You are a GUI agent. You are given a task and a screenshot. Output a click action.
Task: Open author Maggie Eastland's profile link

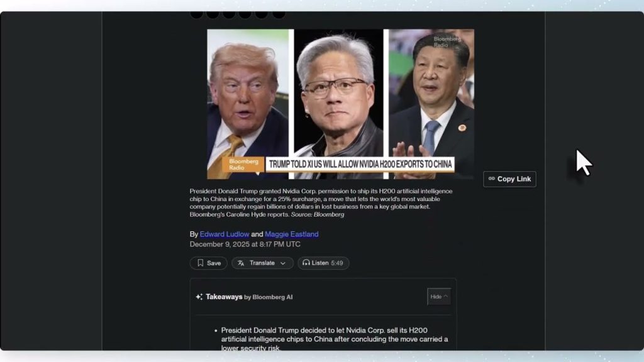coord(291,234)
